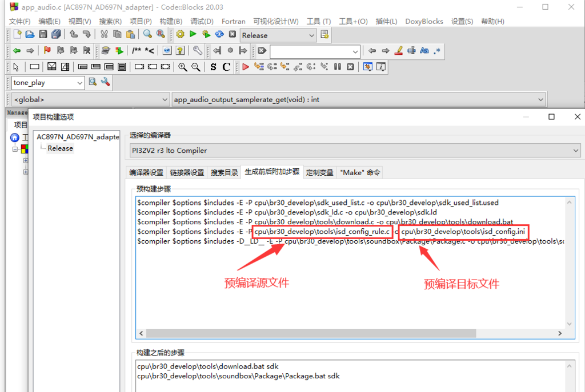Click the Package.bat sdk post-build line

click(238, 376)
